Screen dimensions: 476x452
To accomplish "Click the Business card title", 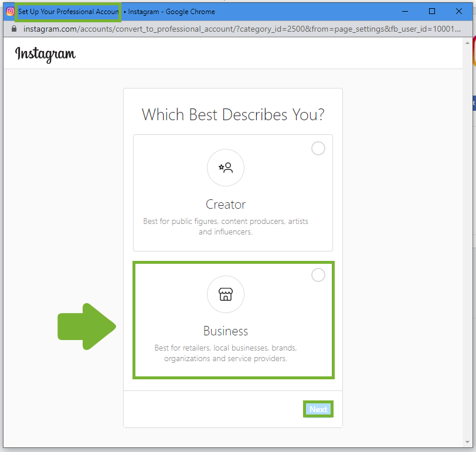I will tap(226, 331).
